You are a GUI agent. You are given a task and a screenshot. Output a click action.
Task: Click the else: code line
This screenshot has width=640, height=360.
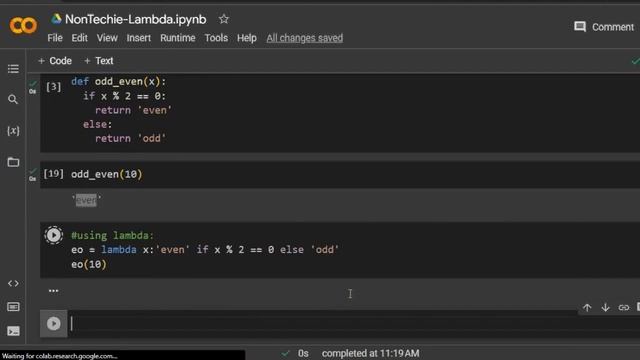(97, 124)
